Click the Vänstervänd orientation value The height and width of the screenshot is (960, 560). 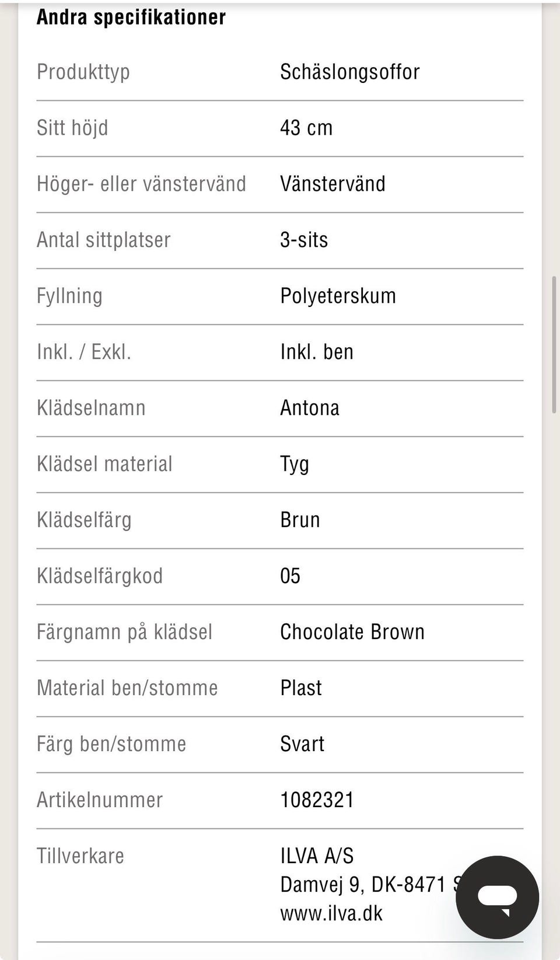point(332,184)
